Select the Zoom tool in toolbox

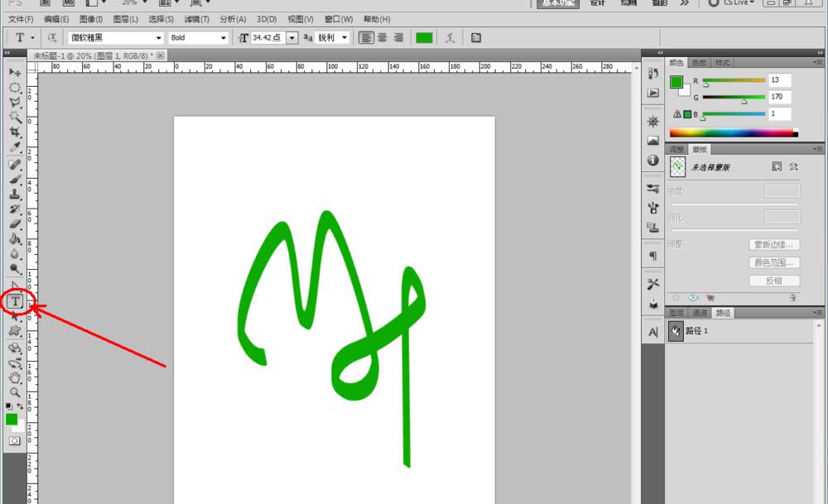click(15, 392)
